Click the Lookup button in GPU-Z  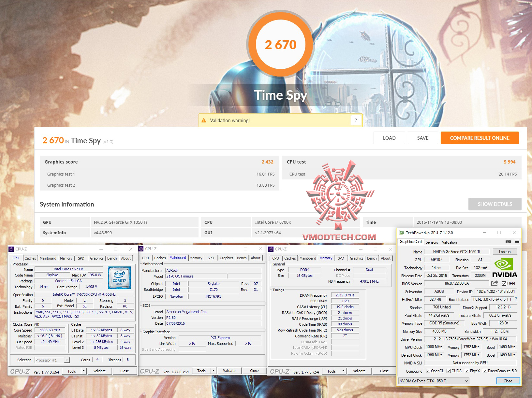pyautogui.click(x=505, y=252)
